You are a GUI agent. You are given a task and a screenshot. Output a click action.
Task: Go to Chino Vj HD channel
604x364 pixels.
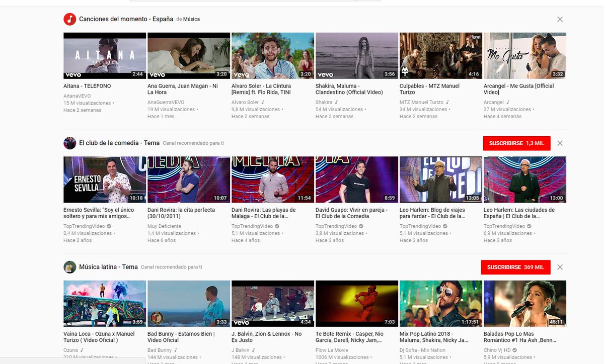[497, 350]
